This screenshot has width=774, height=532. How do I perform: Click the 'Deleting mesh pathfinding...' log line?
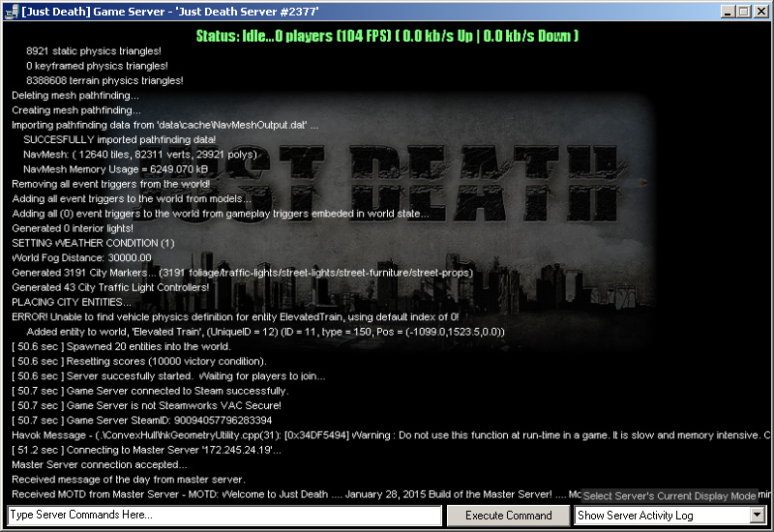(x=75, y=96)
